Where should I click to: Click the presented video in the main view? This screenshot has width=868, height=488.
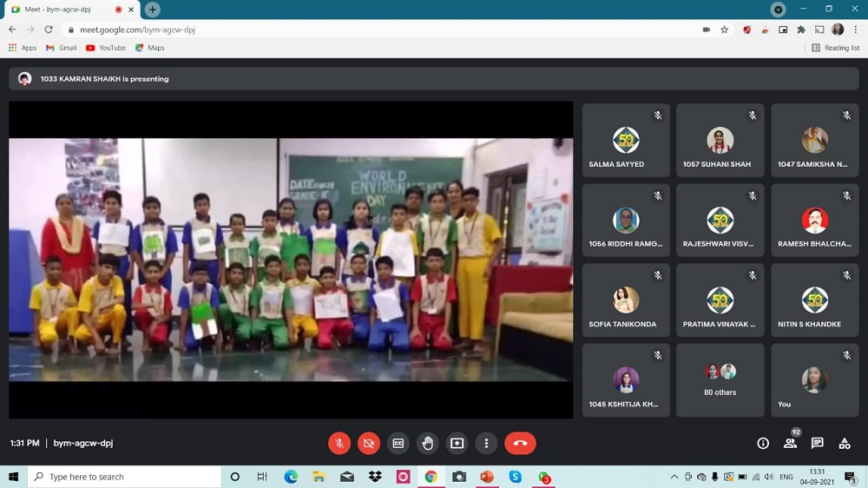[x=291, y=260]
